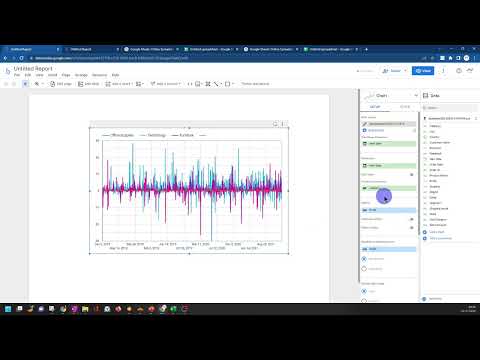The width and height of the screenshot is (480, 360).
Task: Activate the selection mode pointer tool
Action: tap(25, 84)
